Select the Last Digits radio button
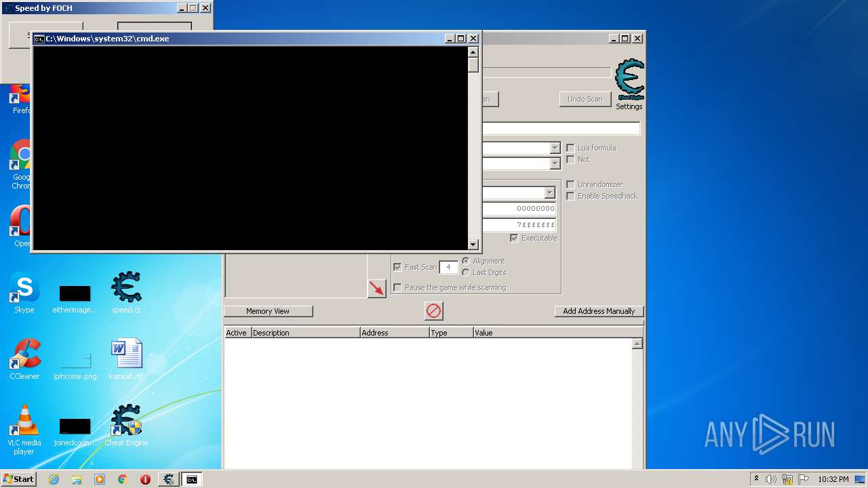Viewport: 868px width, 488px height. click(465, 272)
